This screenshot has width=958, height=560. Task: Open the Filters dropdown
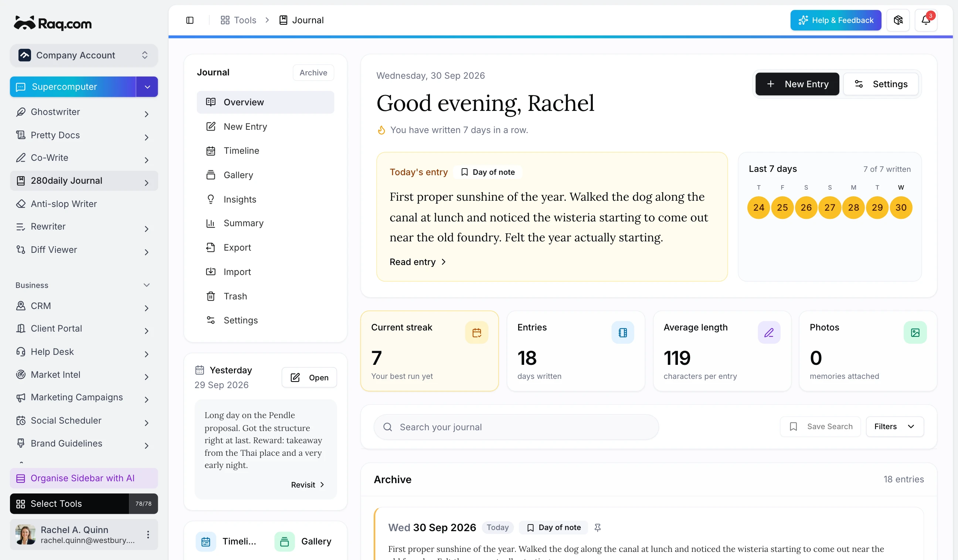[894, 427]
